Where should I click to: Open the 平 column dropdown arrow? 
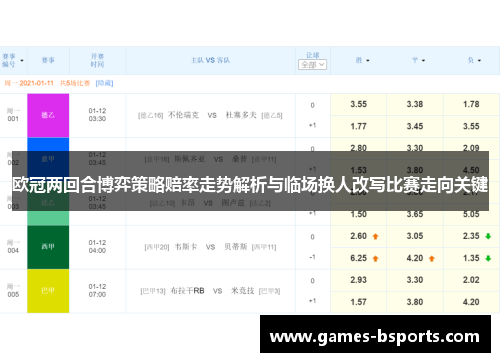(x=423, y=61)
